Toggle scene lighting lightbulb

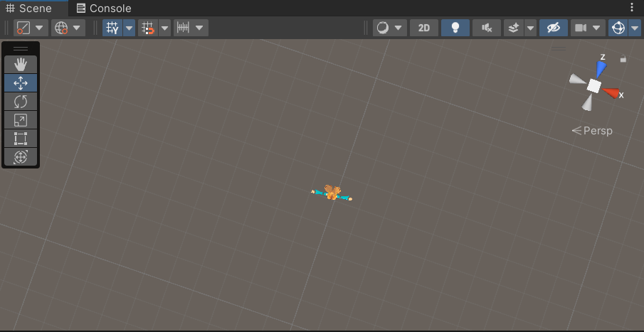pyautogui.click(x=455, y=28)
